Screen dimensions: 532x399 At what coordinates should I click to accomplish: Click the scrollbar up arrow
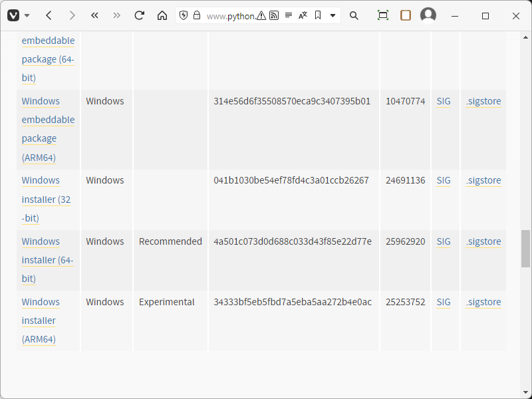(x=525, y=37)
